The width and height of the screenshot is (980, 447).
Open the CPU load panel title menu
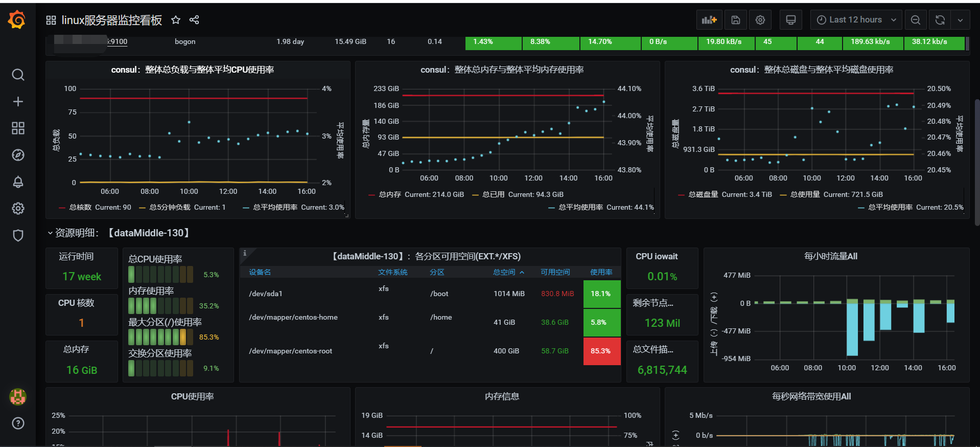(x=193, y=70)
